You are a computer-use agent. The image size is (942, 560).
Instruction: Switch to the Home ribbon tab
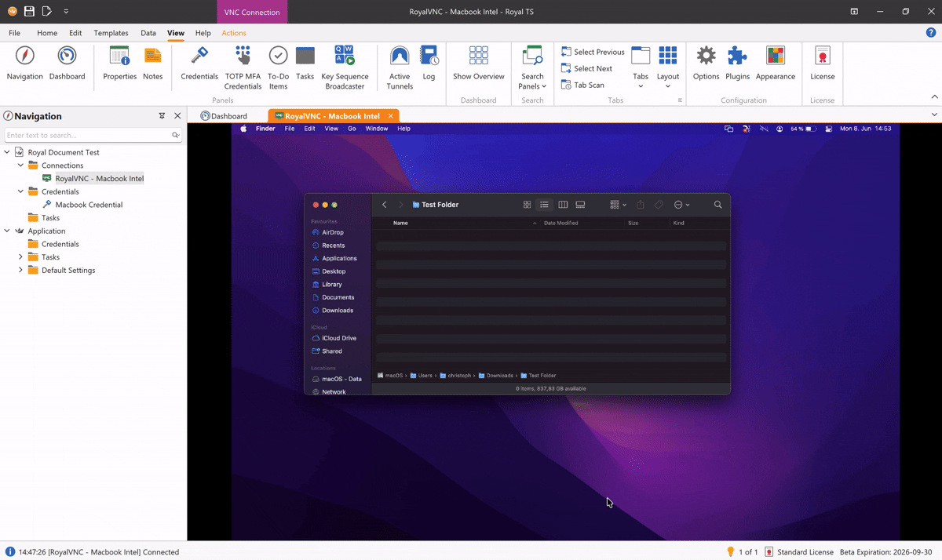tap(47, 33)
